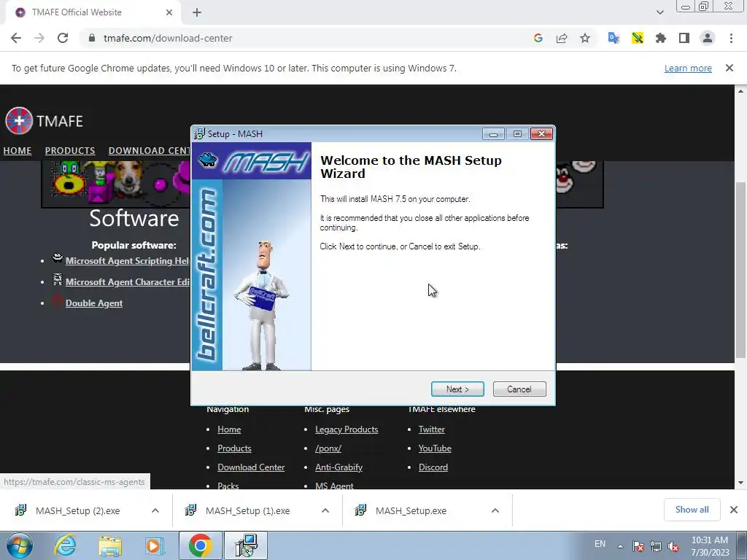Screen dimensions: 747x560
Task: Reload the tmafe.com page
Action: [63, 38]
